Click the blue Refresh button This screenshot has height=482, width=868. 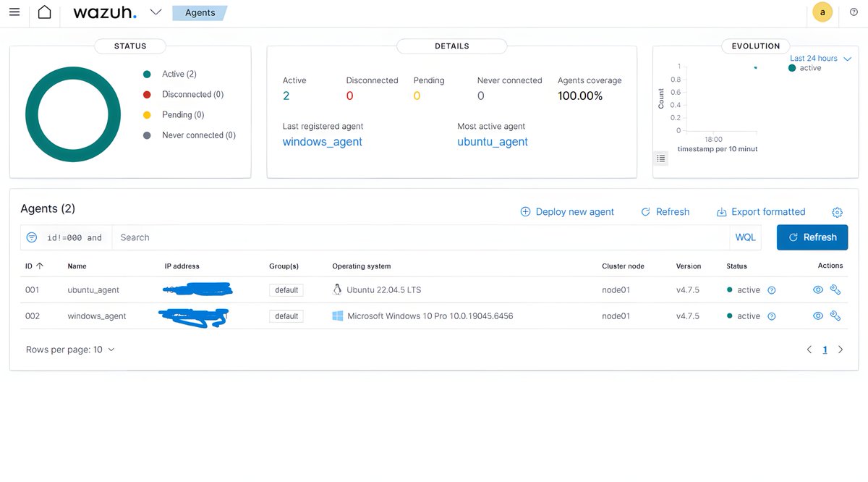812,237
